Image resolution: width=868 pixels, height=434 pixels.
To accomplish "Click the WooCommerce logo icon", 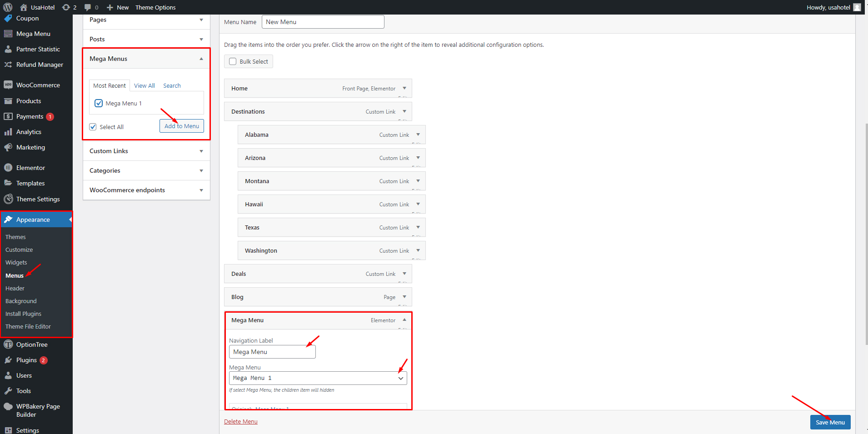I will click(x=8, y=85).
